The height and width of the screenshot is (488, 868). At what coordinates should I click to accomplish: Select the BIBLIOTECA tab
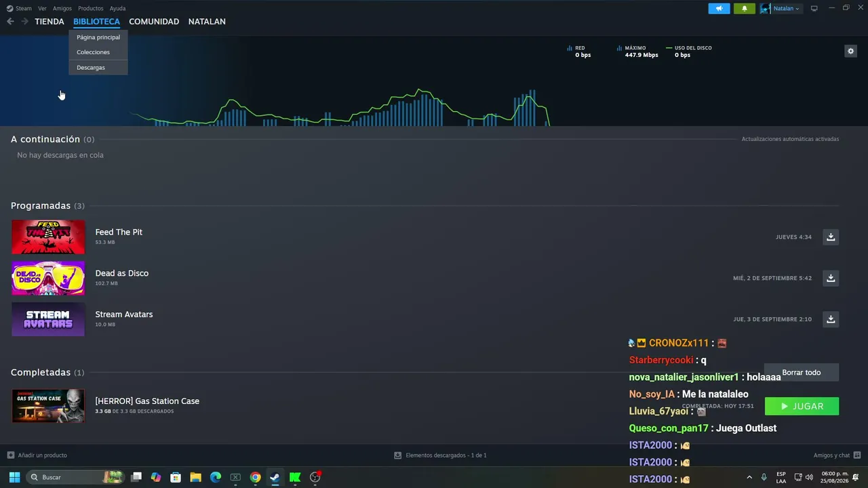(x=96, y=22)
